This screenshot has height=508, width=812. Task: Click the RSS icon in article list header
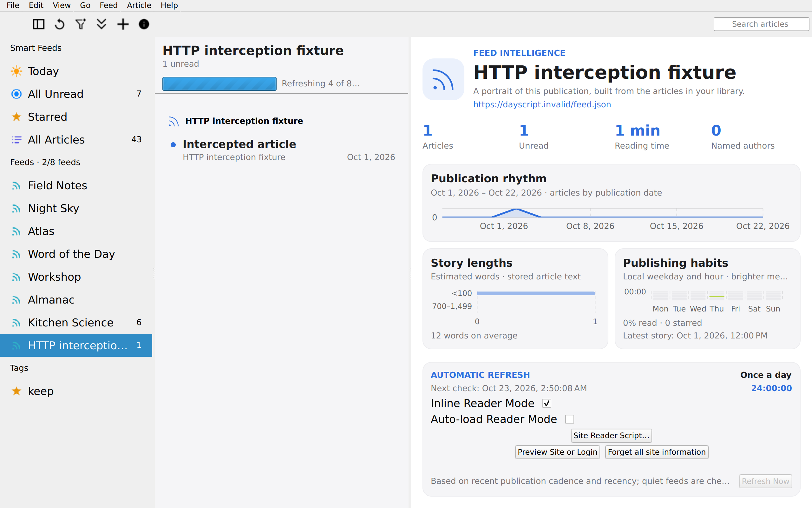click(x=173, y=121)
